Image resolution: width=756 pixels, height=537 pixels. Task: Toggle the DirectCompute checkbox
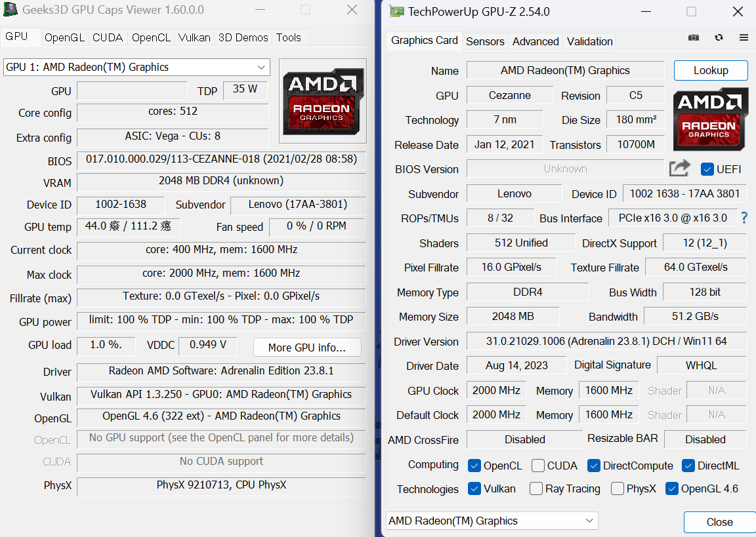point(594,466)
